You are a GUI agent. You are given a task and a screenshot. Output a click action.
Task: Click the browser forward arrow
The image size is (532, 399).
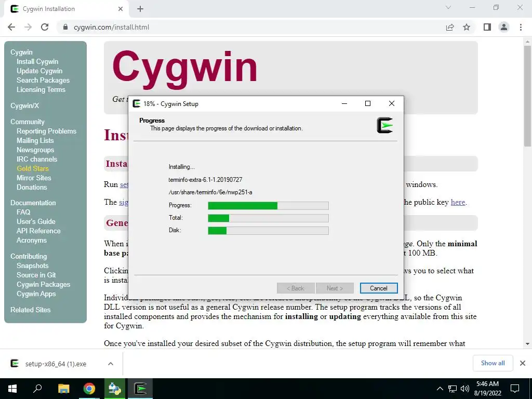click(x=28, y=27)
